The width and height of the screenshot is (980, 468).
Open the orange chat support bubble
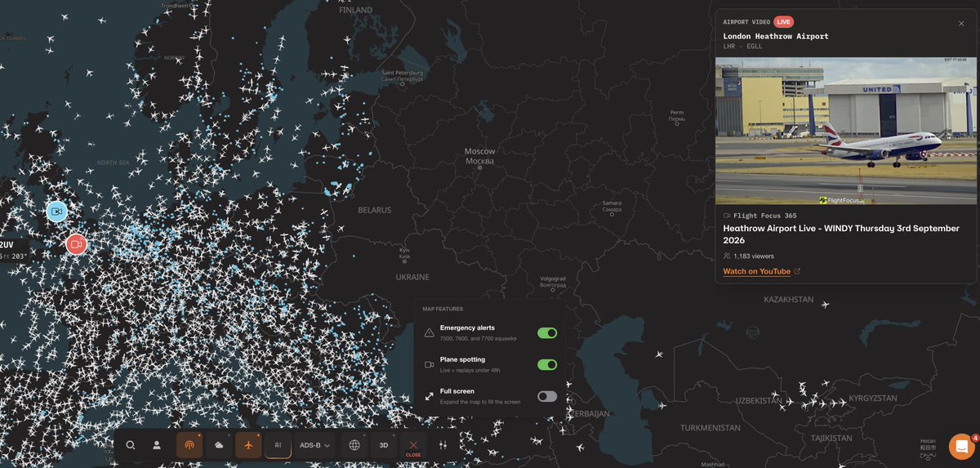pos(962,447)
